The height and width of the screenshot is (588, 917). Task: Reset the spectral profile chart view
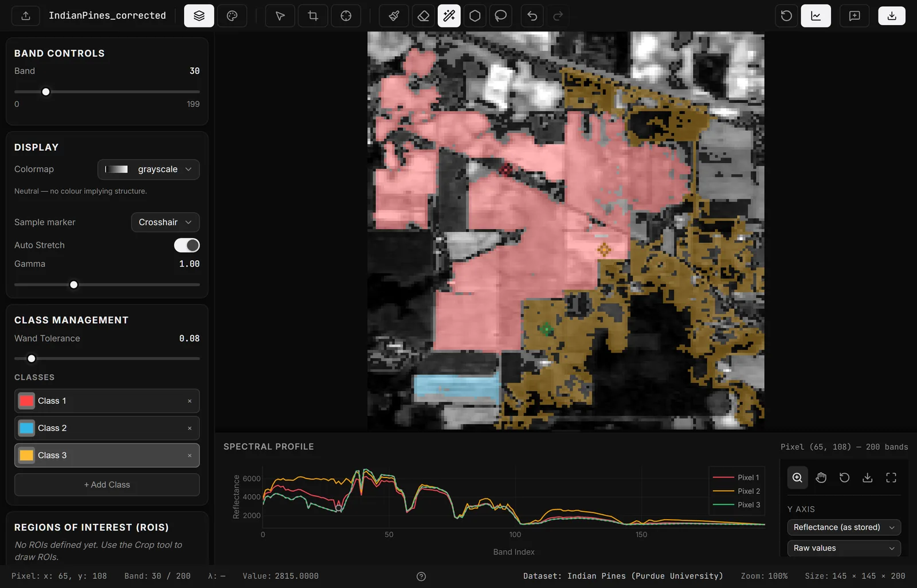pyautogui.click(x=844, y=478)
